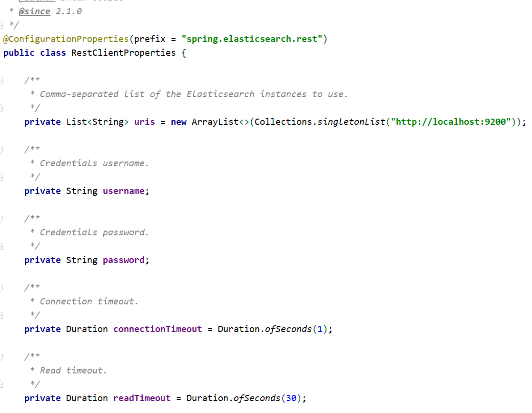Viewport: 532px width, 413px height.
Task: Click the 'Credentials username.' comment
Action: click(x=94, y=163)
